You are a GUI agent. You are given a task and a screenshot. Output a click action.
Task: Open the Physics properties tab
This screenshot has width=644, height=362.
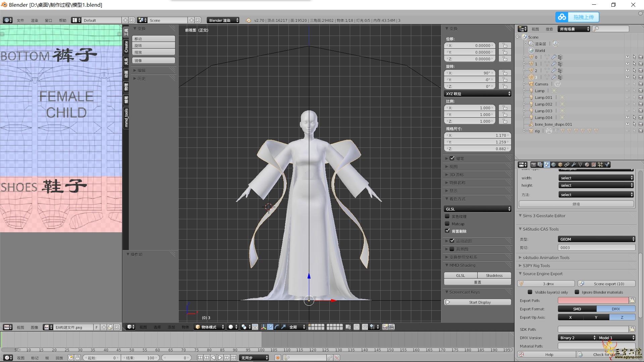point(607,165)
